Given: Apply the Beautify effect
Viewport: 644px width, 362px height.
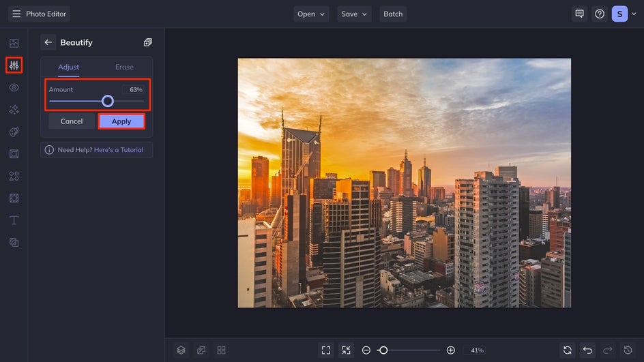Looking at the screenshot, I should click(x=121, y=121).
